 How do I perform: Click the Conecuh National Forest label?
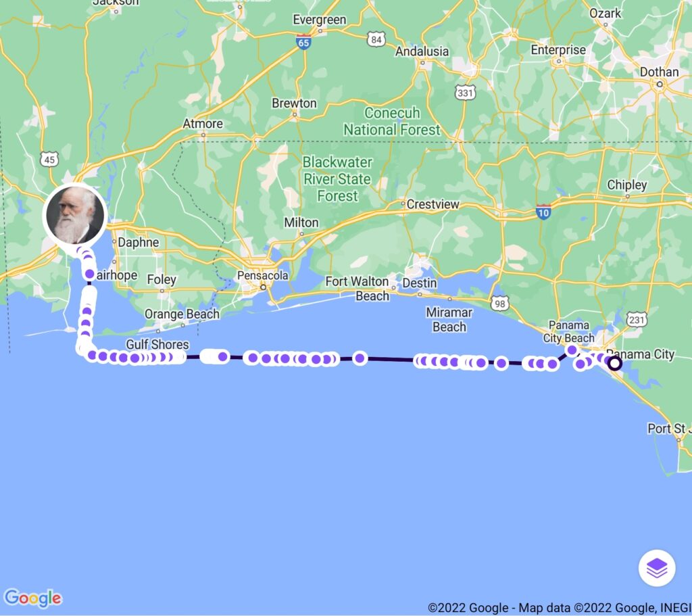[x=392, y=122]
